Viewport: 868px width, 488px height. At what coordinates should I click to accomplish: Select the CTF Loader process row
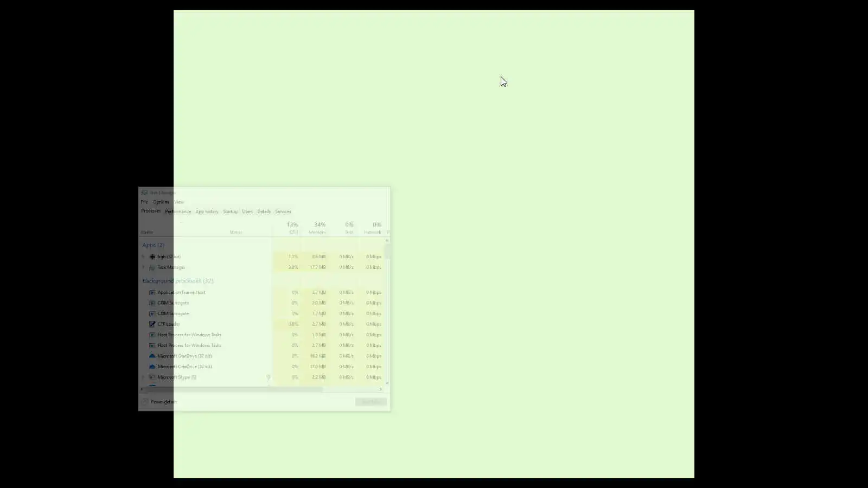pos(262,324)
